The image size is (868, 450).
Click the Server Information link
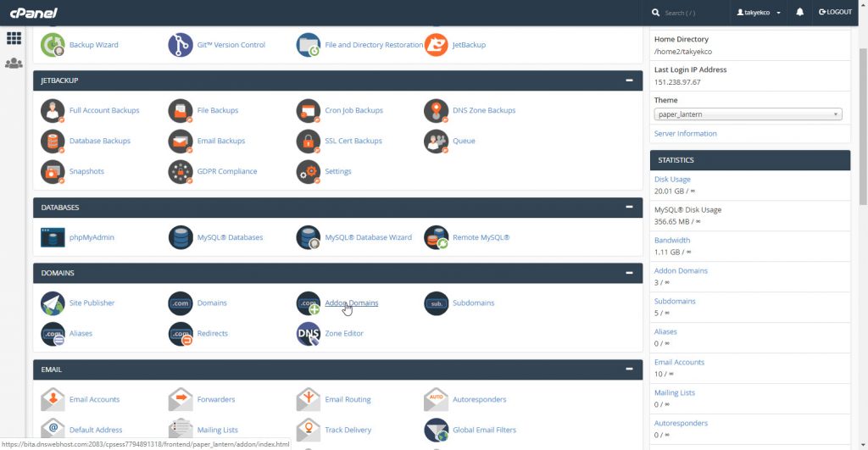click(685, 134)
